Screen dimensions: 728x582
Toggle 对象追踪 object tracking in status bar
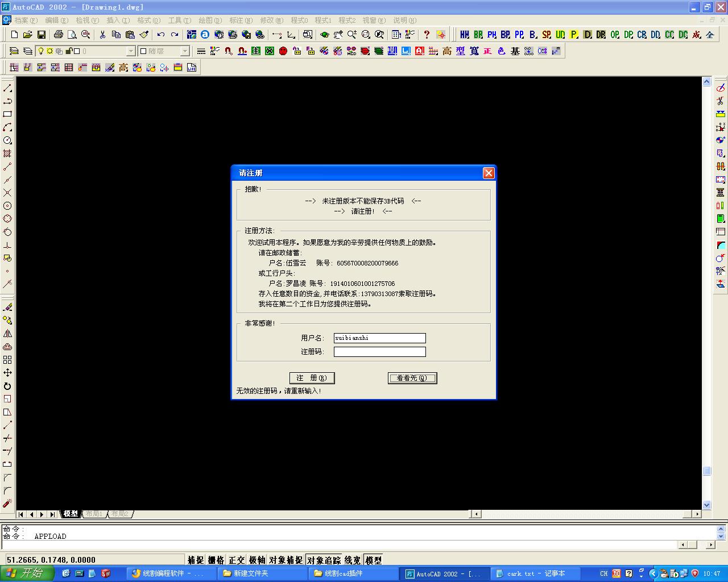pos(324,560)
